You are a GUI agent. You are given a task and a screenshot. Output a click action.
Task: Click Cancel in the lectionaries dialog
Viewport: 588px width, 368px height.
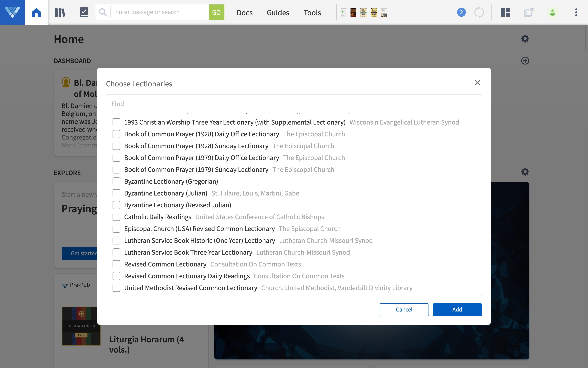(404, 310)
